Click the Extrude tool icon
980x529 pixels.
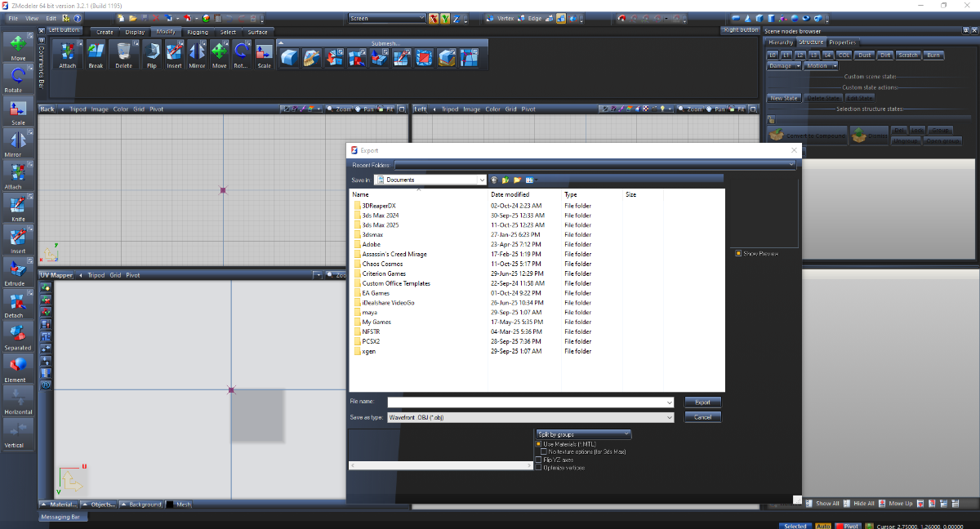(18, 271)
